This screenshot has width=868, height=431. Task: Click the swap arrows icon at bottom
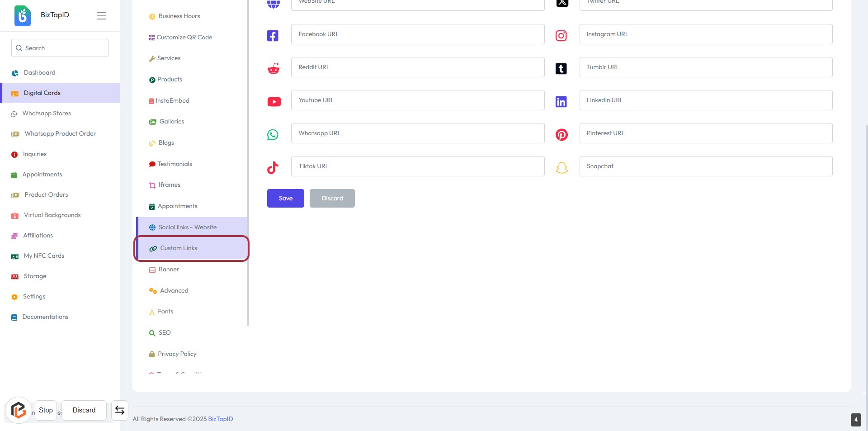coord(120,410)
